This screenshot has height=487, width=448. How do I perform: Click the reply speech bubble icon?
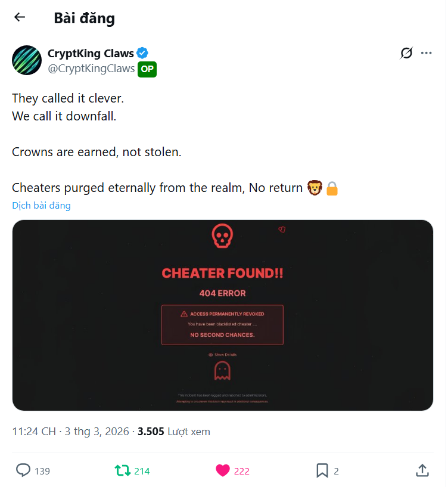pyautogui.click(x=23, y=470)
